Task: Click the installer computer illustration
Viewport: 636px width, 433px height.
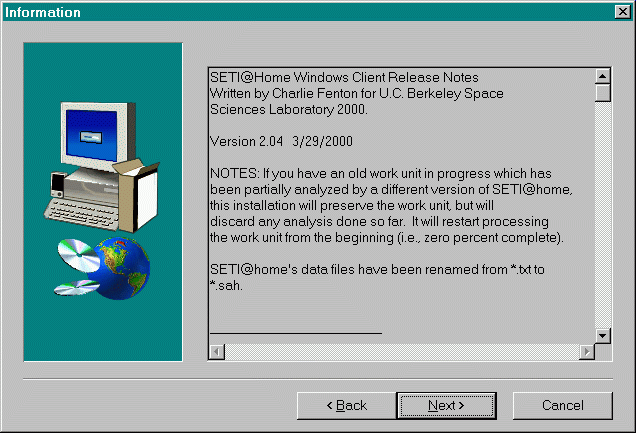Action: pyautogui.click(x=102, y=167)
